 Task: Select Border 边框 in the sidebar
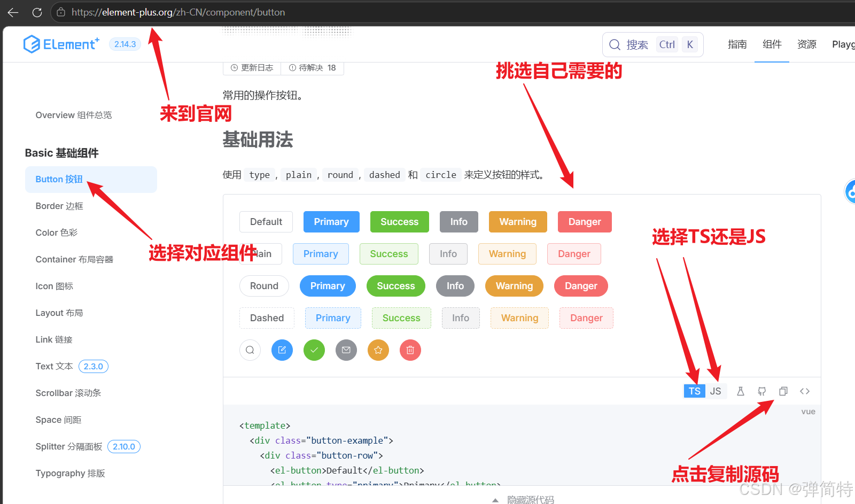click(59, 206)
